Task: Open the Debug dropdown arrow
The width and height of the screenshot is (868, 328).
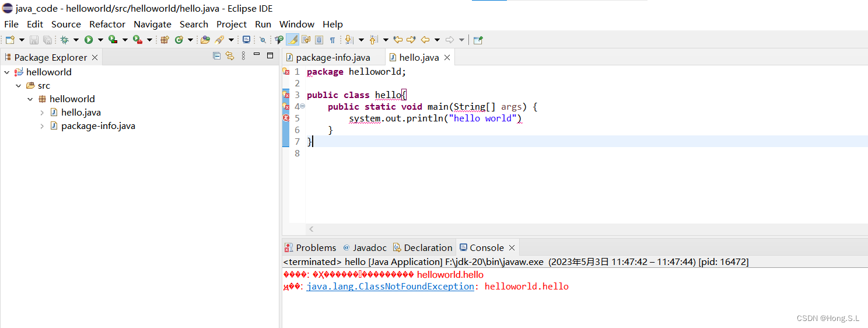Action: (x=76, y=40)
